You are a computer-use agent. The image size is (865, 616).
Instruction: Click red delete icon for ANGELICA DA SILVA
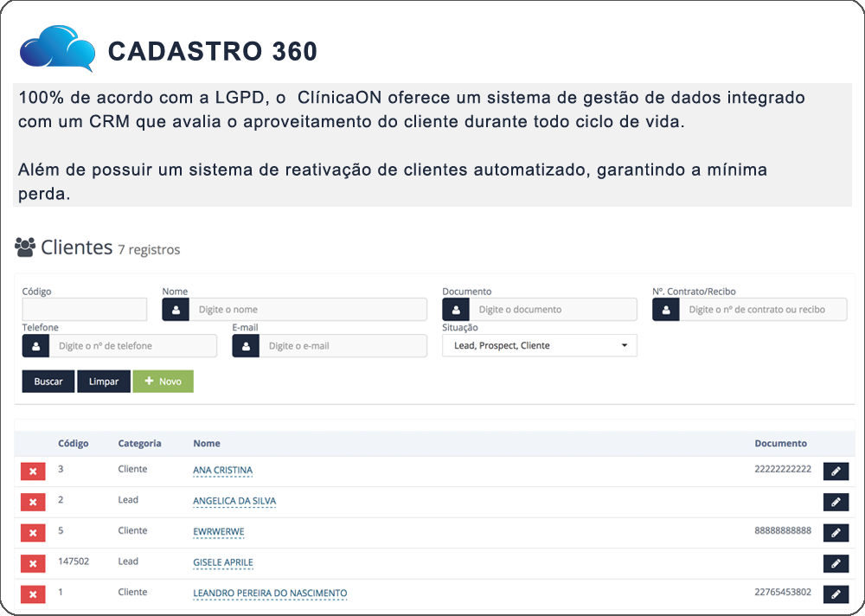coord(33,503)
